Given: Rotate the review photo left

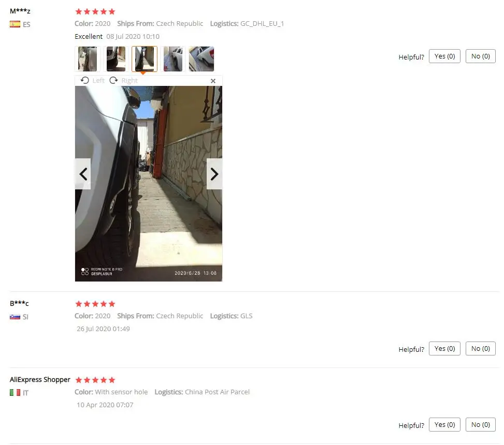Looking at the screenshot, I should pos(93,80).
